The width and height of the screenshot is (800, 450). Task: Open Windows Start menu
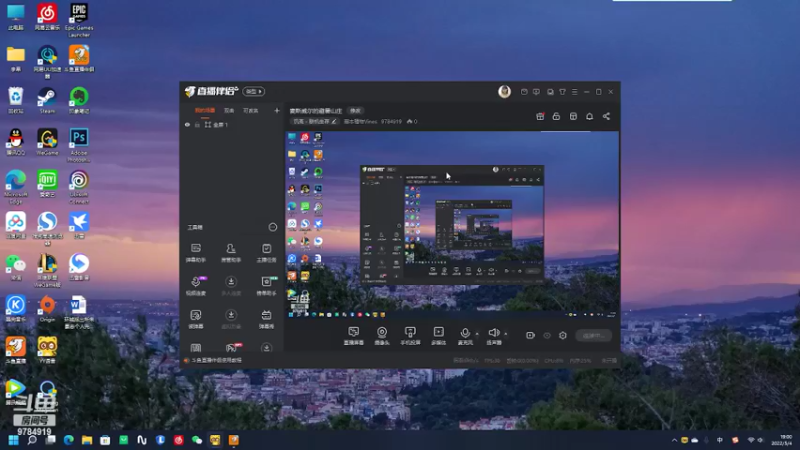pyautogui.click(x=14, y=440)
